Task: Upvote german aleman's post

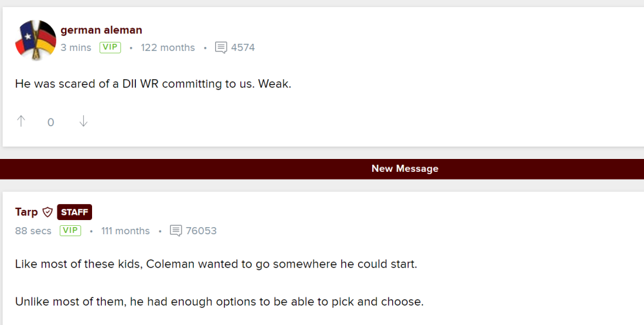Action: (x=21, y=122)
